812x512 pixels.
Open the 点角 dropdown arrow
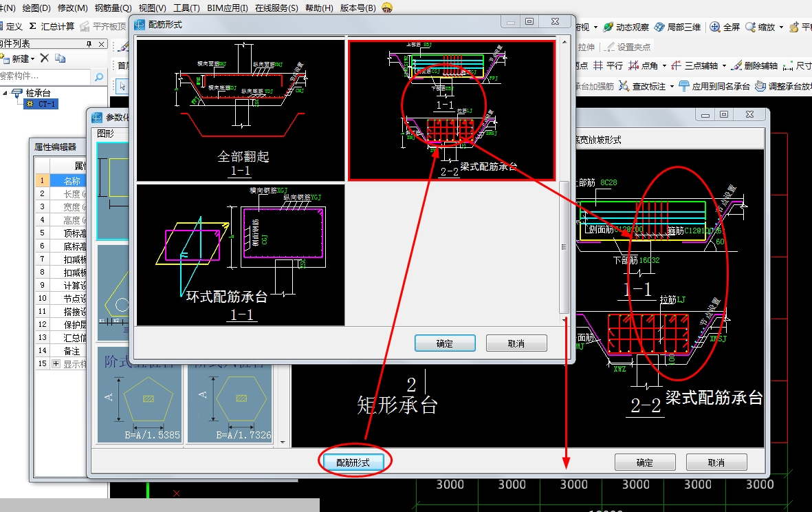click(664, 66)
